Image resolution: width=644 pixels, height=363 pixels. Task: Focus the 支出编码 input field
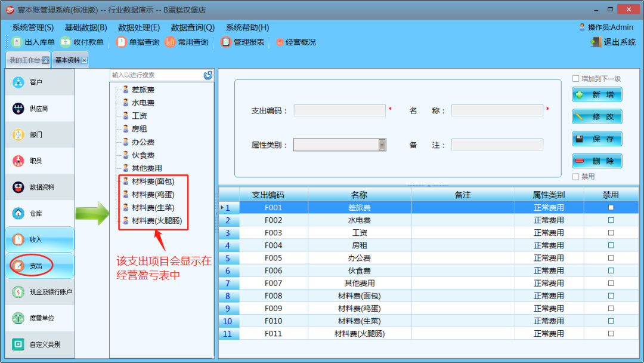pyautogui.click(x=340, y=110)
